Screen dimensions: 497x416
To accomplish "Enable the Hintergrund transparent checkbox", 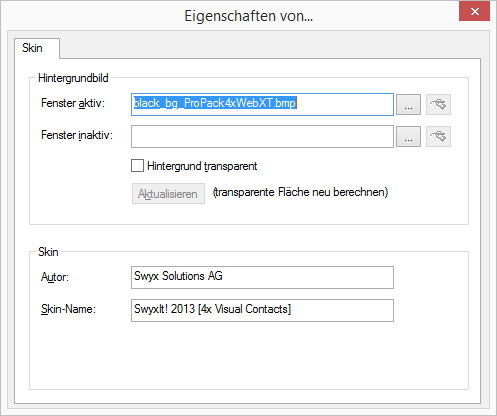I will tap(137, 166).
